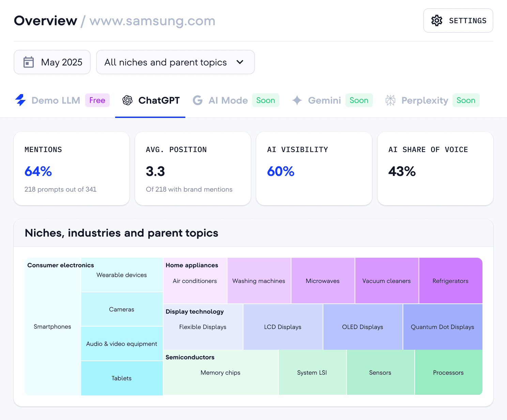Select the Wearable devices treemap block
The width and height of the screenshot is (507, 420).
[122, 275]
